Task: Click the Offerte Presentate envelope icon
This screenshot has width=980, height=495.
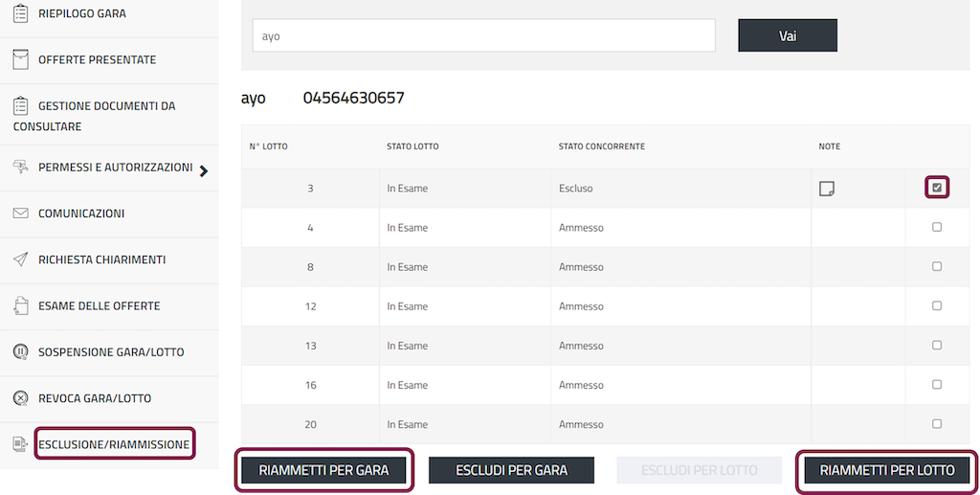Action: point(20,59)
